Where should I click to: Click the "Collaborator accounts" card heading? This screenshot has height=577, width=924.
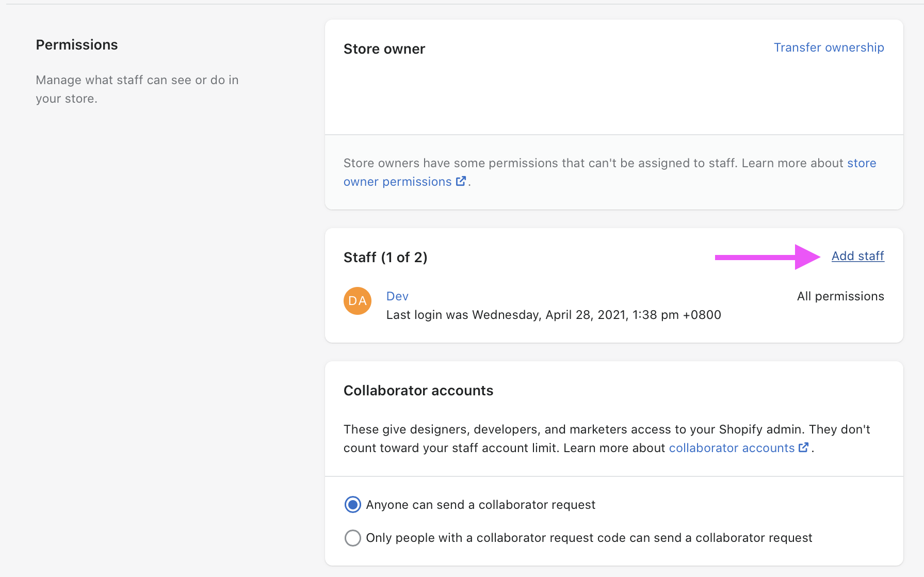[418, 391]
